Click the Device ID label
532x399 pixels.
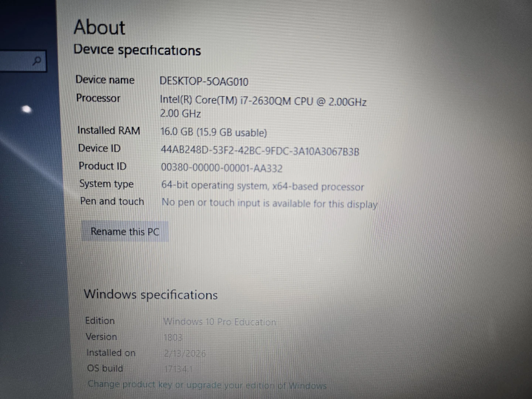[99, 148]
